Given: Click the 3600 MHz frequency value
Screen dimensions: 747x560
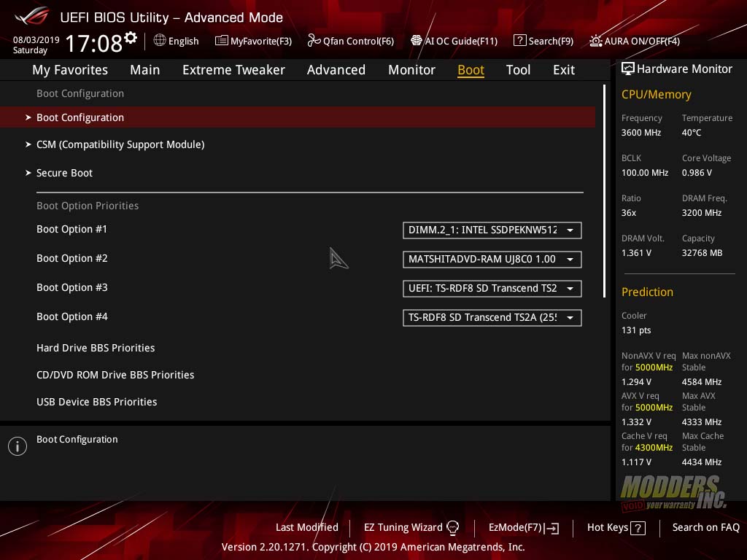Looking at the screenshot, I should 640,133.
